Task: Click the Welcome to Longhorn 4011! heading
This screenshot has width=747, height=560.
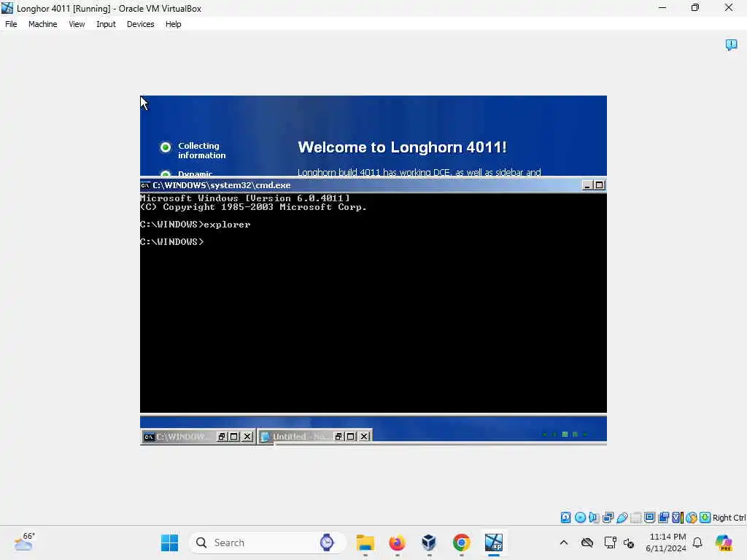Action: [402, 147]
